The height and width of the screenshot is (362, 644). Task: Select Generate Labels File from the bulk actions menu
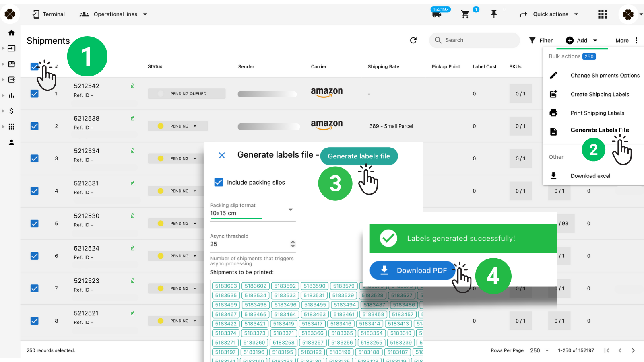coord(600,130)
